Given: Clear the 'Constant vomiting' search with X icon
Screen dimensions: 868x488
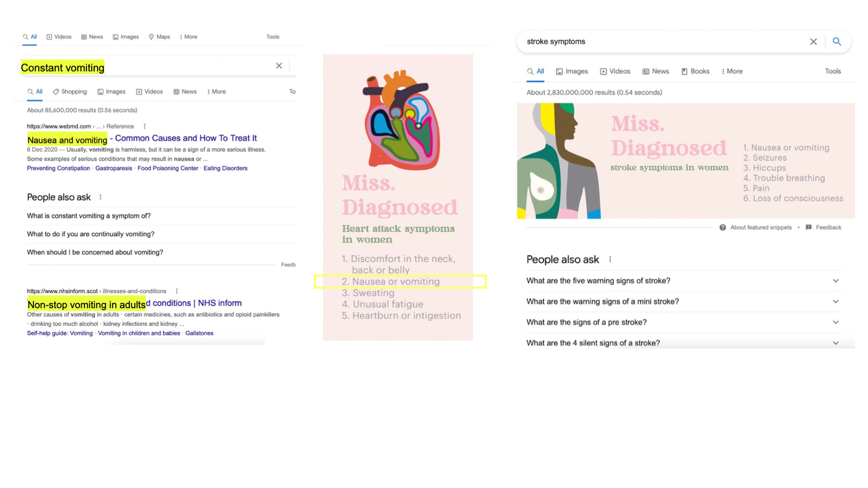Looking at the screenshot, I should [x=279, y=66].
